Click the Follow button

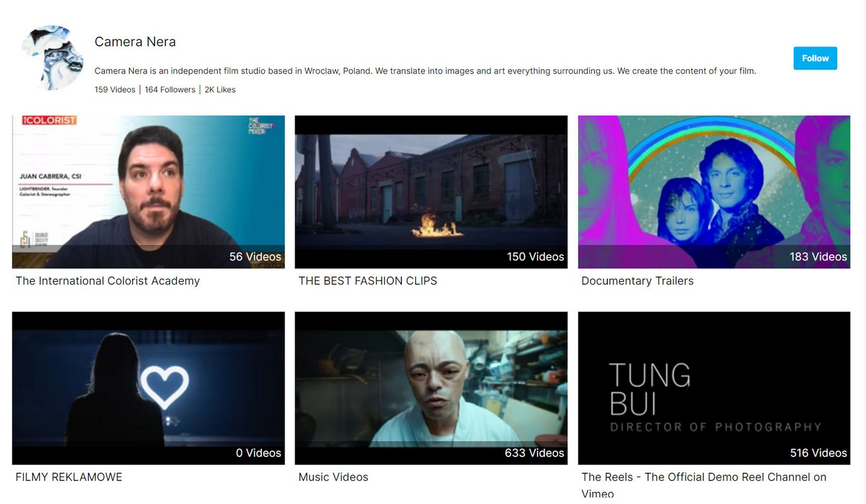point(815,58)
